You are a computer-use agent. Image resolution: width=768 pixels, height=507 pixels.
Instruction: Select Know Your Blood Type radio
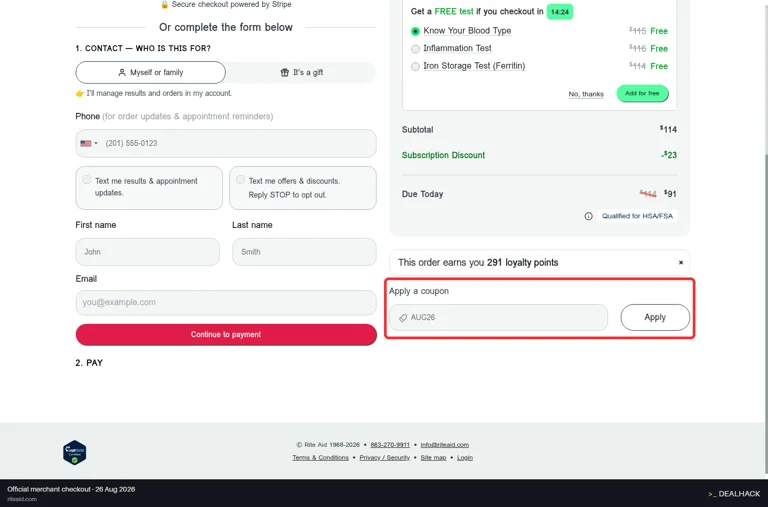(415, 31)
